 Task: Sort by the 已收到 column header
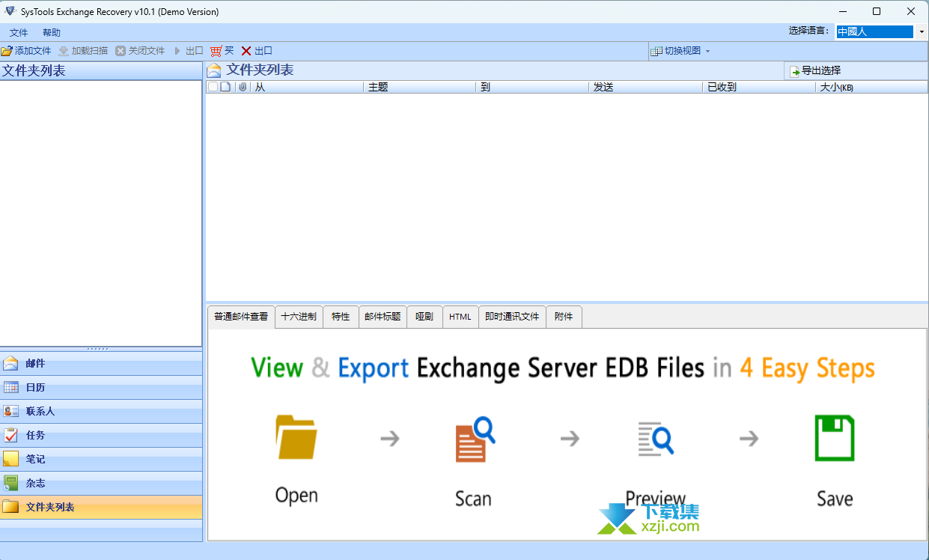pyautogui.click(x=759, y=87)
